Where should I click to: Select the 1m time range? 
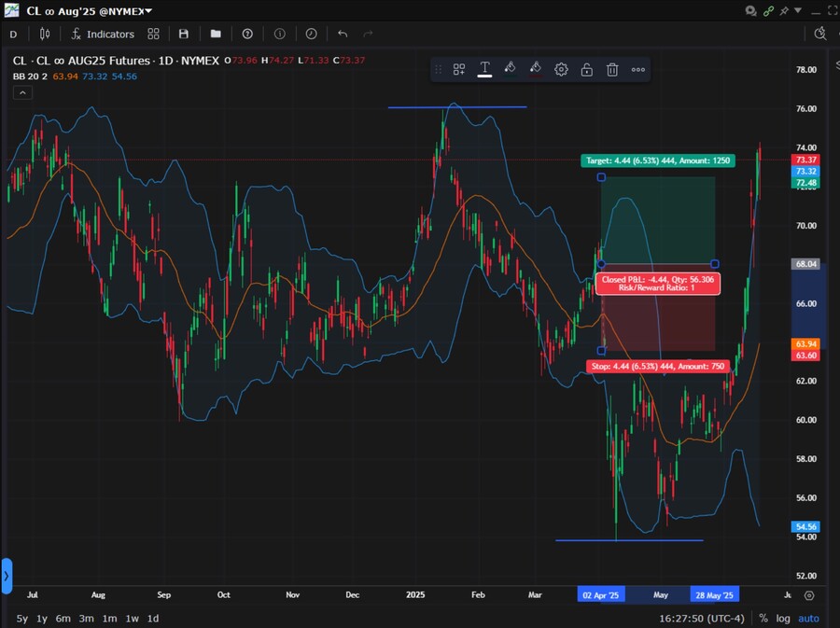click(110, 619)
